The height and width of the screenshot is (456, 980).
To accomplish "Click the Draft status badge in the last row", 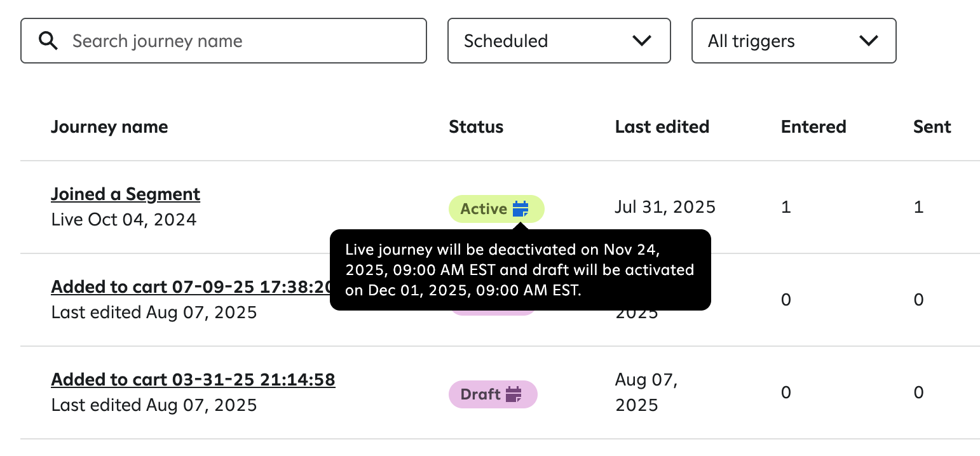I will (x=493, y=394).
